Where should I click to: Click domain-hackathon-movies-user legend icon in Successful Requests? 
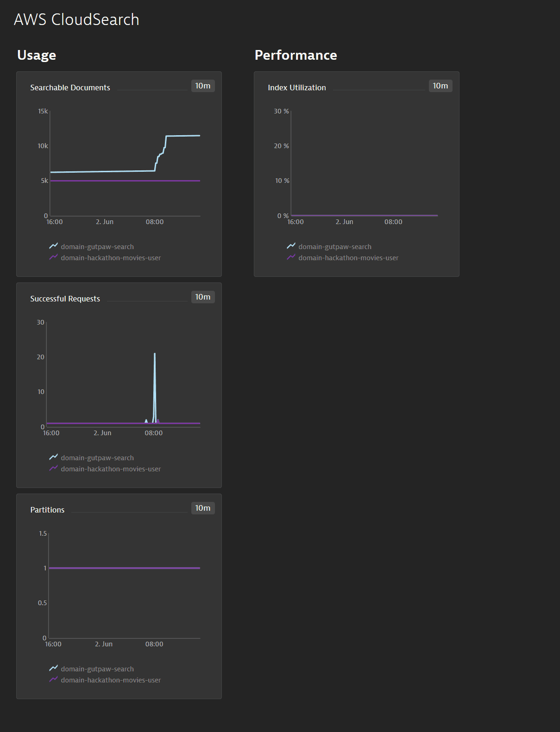[x=54, y=468]
